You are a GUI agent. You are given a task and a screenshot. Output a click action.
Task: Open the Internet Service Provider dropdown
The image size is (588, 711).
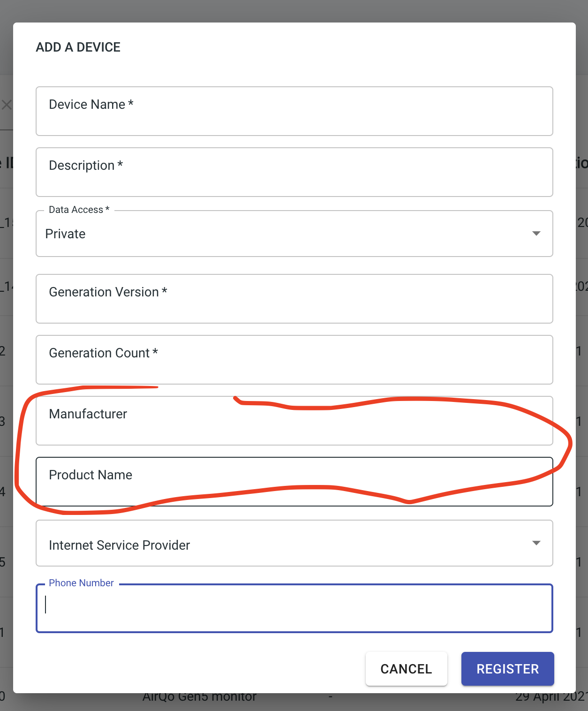[x=294, y=543]
